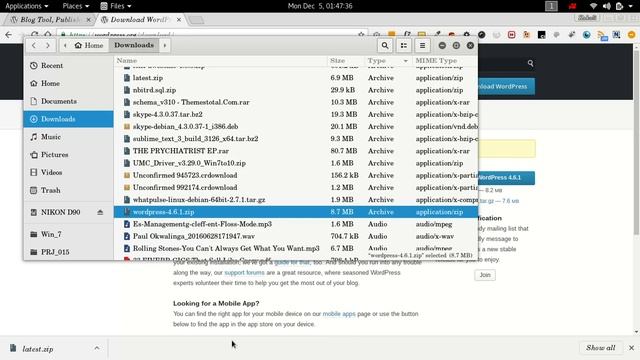Sort files by Name column
This screenshot has height=360, width=640.
220,60
